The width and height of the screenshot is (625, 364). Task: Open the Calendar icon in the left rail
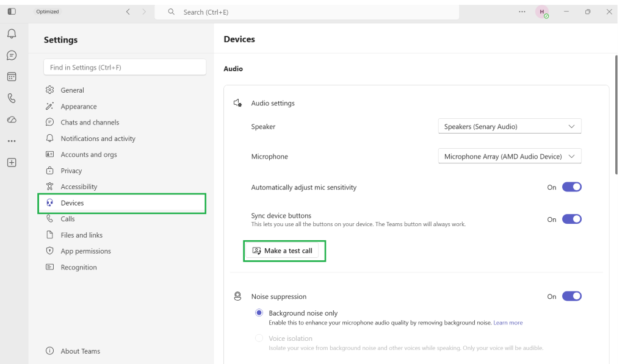coord(12,76)
